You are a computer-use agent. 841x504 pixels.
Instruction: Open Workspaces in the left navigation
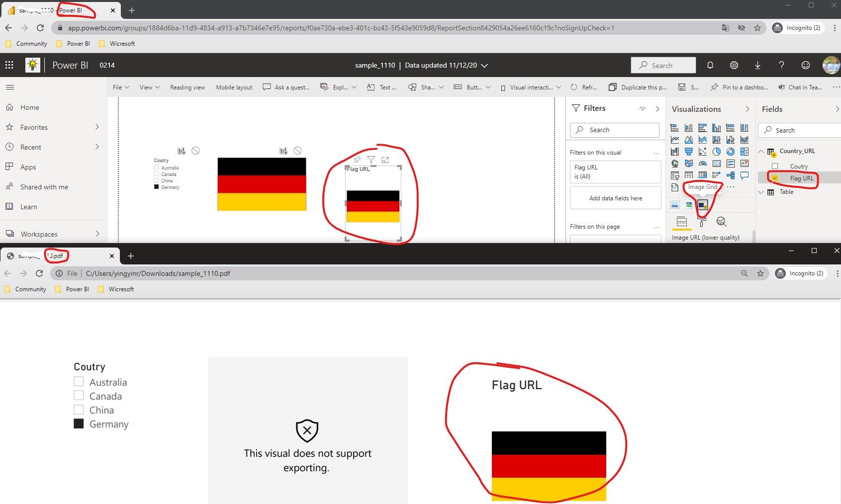[x=53, y=234]
